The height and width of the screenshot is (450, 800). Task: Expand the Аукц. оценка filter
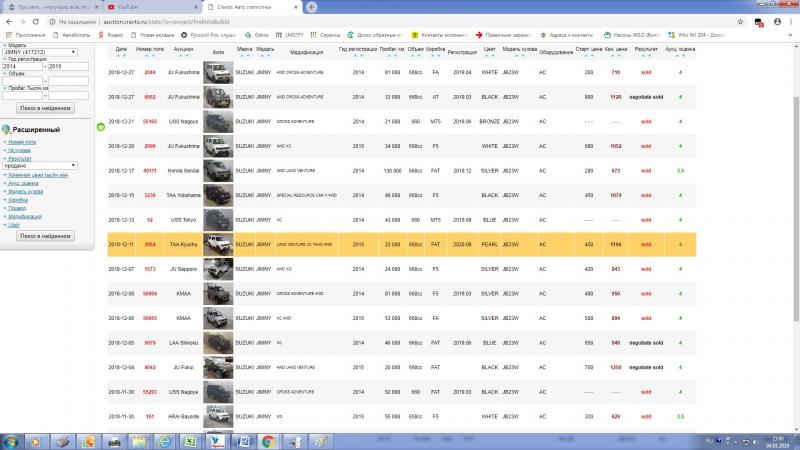(23, 183)
